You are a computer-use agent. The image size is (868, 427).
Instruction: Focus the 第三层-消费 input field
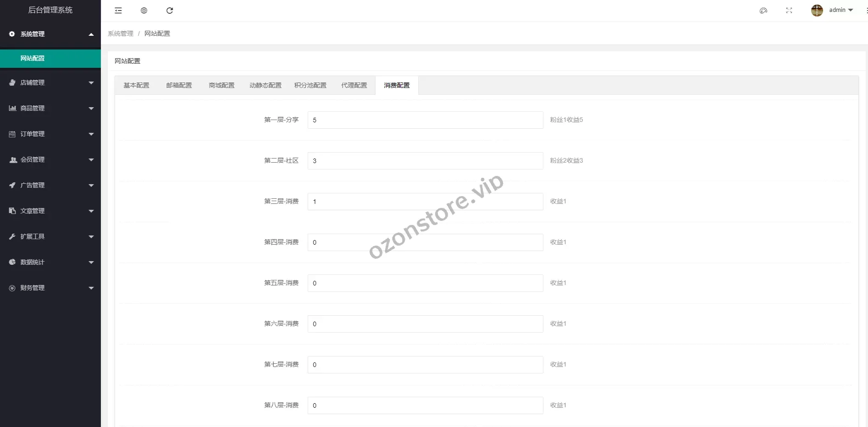point(425,202)
